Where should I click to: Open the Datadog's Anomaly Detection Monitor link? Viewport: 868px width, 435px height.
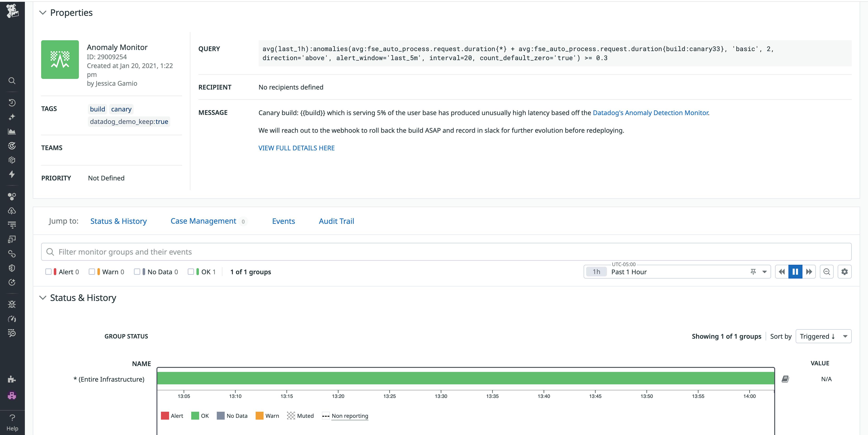click(x=650, y=113)
